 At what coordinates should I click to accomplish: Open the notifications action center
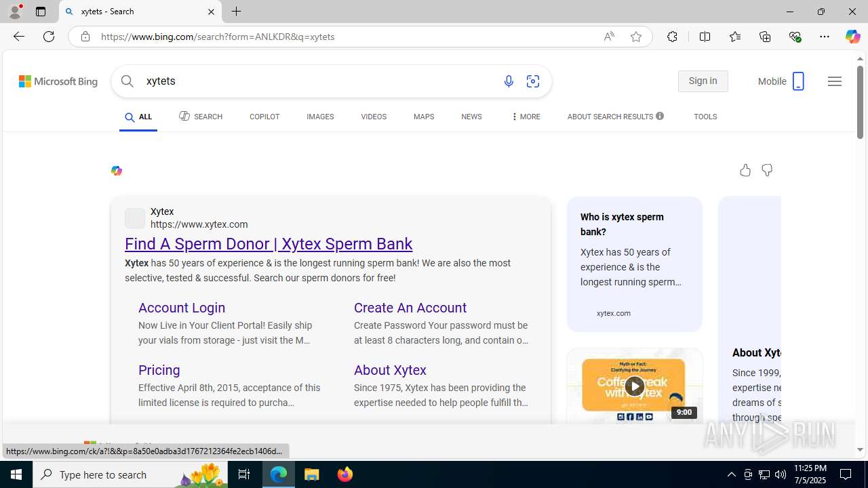(x=846, y=474)
